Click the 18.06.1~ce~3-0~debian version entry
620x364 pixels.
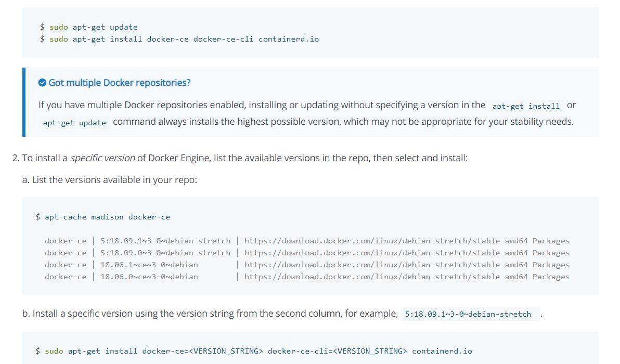(149, 265)
